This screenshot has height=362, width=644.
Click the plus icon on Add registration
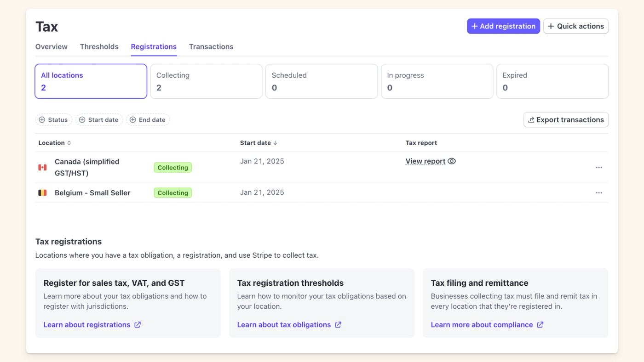474,26
